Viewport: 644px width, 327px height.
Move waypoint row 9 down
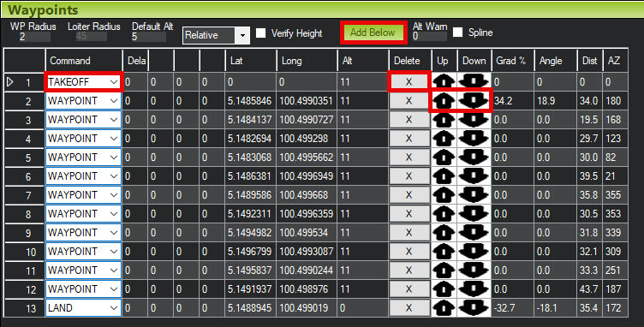click(474, 233)
